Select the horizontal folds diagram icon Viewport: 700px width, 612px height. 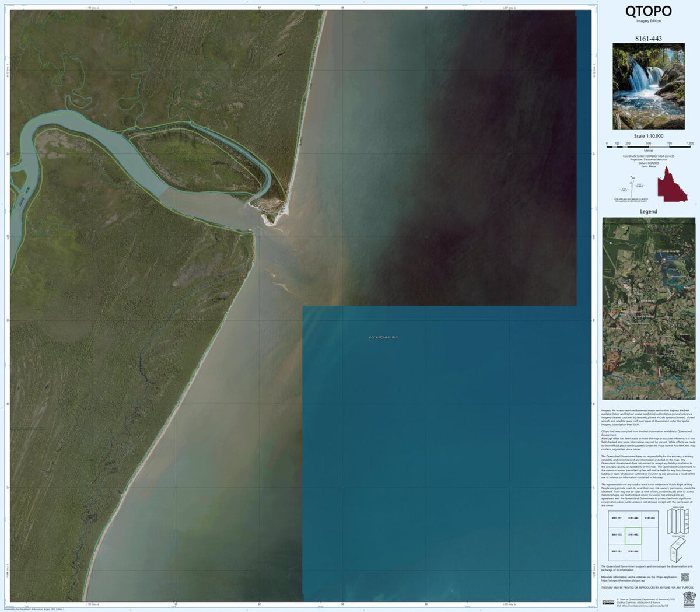coord(677,551)
